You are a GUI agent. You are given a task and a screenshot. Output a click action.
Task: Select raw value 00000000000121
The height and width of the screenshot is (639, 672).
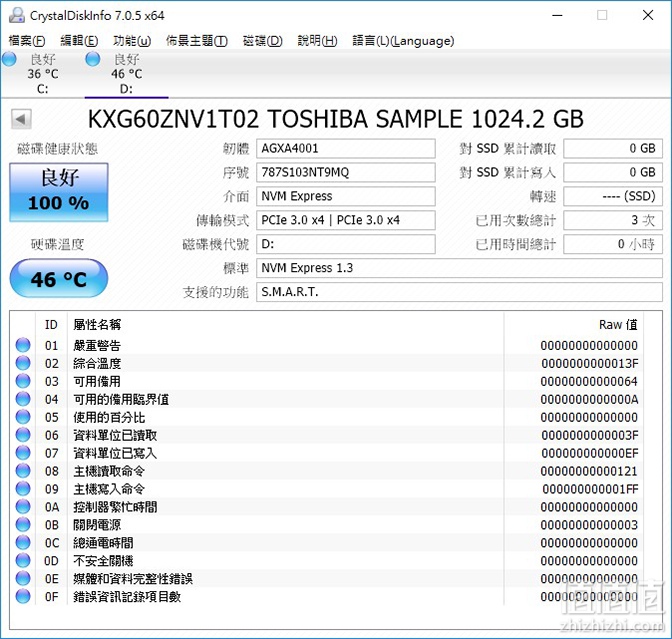[x=589, y=471]
